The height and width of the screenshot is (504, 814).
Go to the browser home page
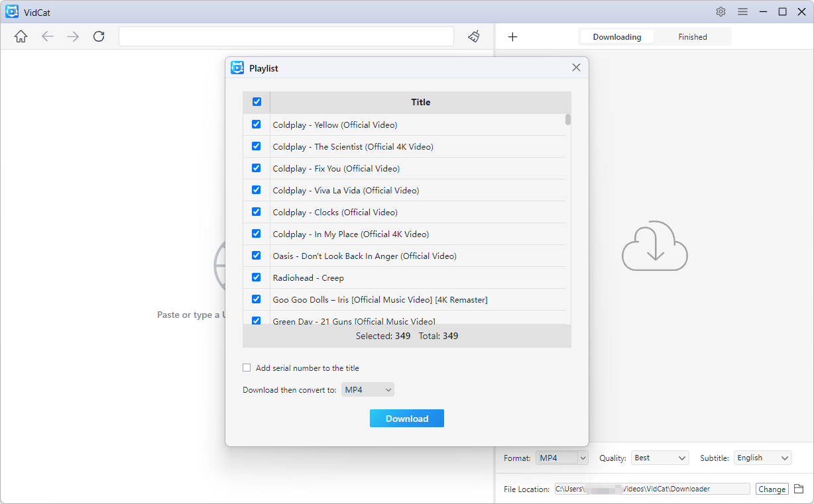(x=21, y=36)
